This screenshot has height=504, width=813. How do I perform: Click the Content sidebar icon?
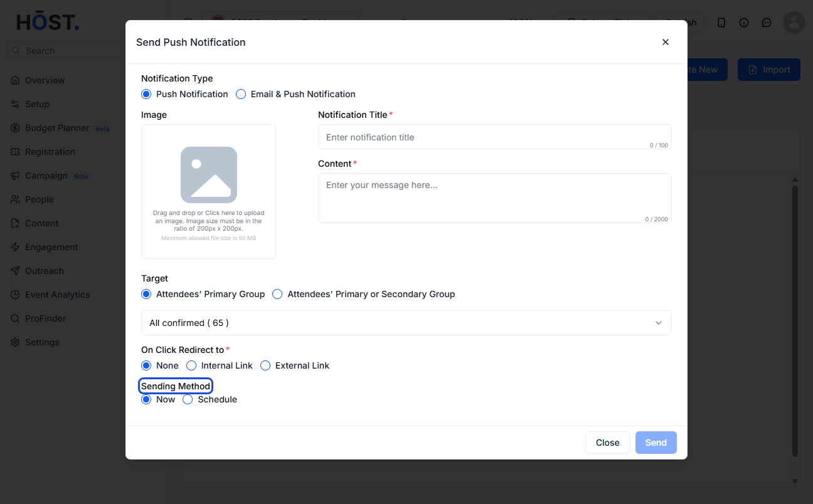point(15,223)
